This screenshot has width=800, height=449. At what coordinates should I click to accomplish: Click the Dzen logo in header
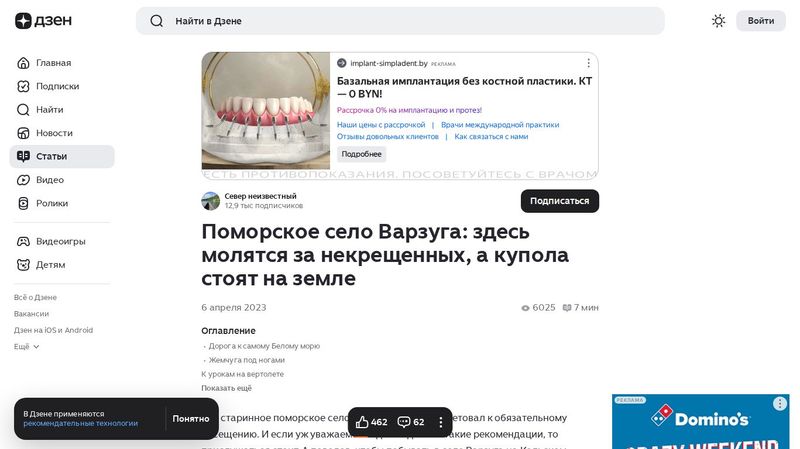[x=37, y=21]
